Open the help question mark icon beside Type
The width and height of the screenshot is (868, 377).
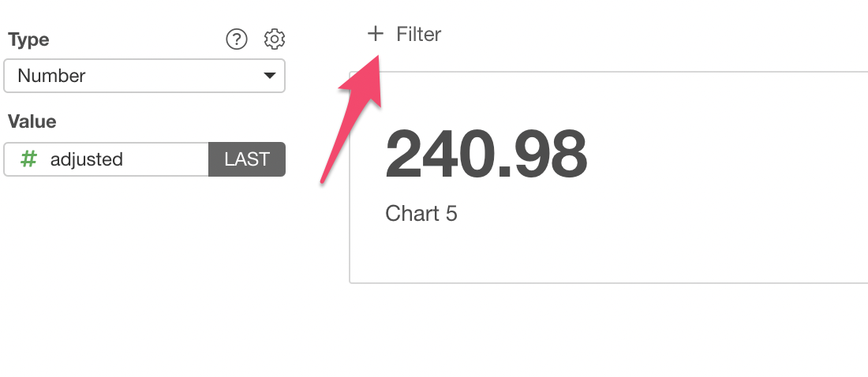click(x=237, y=39)
